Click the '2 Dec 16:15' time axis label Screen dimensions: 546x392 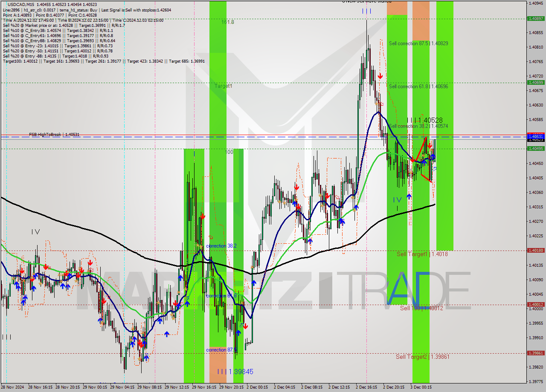point(367,387)
